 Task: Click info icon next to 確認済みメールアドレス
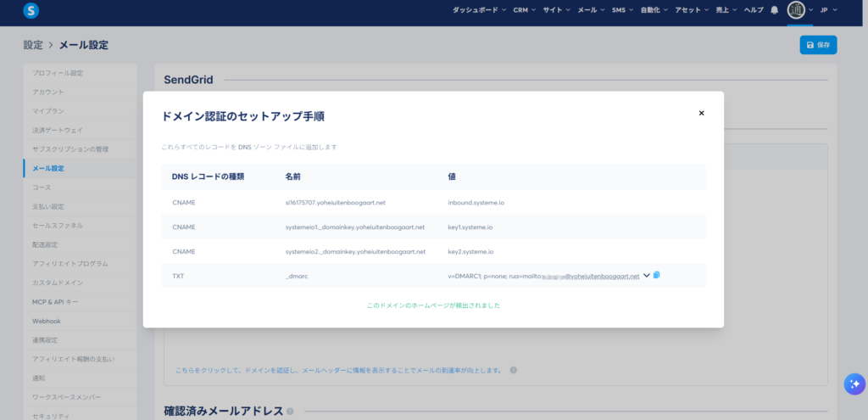click(x=291, y=412)
